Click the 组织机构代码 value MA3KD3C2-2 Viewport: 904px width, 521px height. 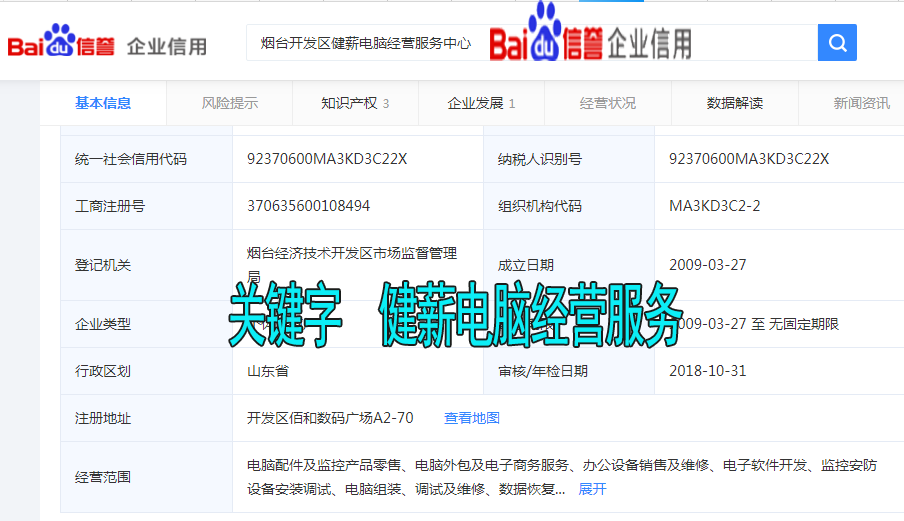(714, 206)
